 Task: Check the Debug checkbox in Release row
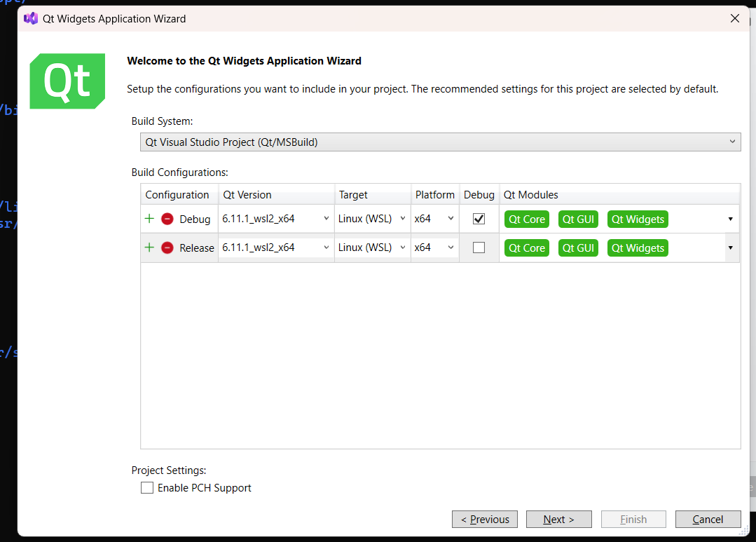click(x=479, y=248)
